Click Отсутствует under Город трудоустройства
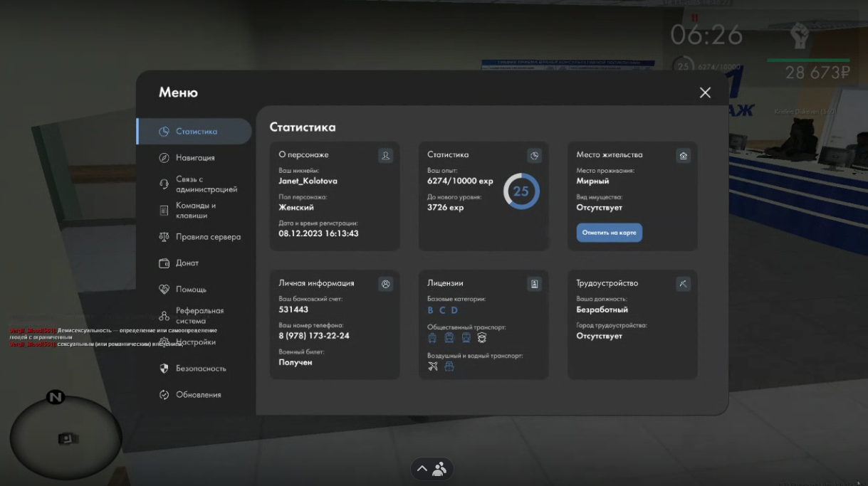Viewport: 868px width, 486px height. [599, 336]
